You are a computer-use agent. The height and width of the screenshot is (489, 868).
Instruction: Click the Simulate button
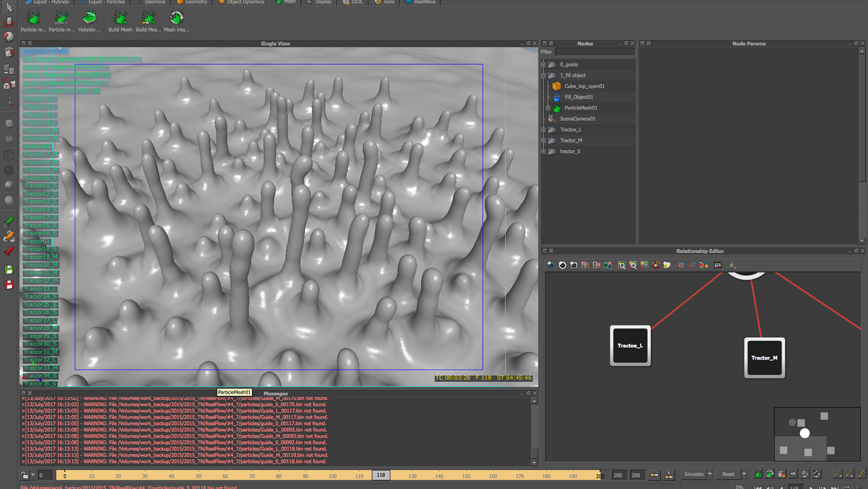694,474
